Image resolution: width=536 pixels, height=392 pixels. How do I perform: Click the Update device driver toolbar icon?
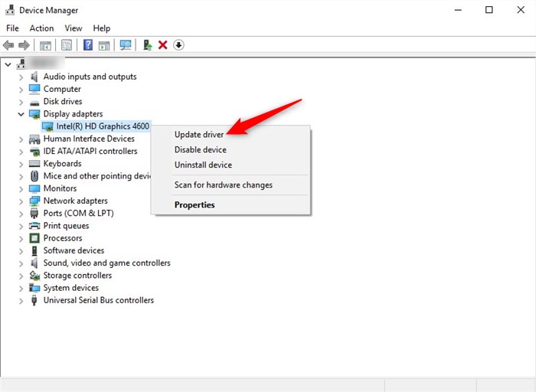[147, 45]
